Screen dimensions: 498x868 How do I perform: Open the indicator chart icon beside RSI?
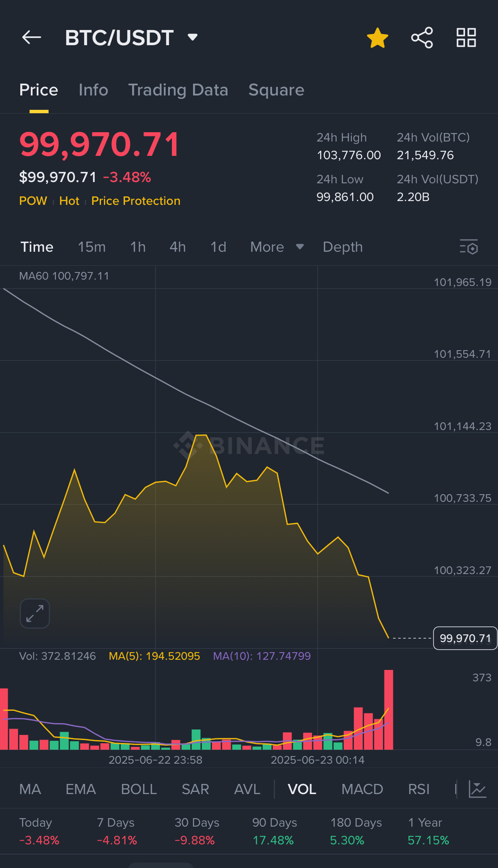(x=478, y=789)
